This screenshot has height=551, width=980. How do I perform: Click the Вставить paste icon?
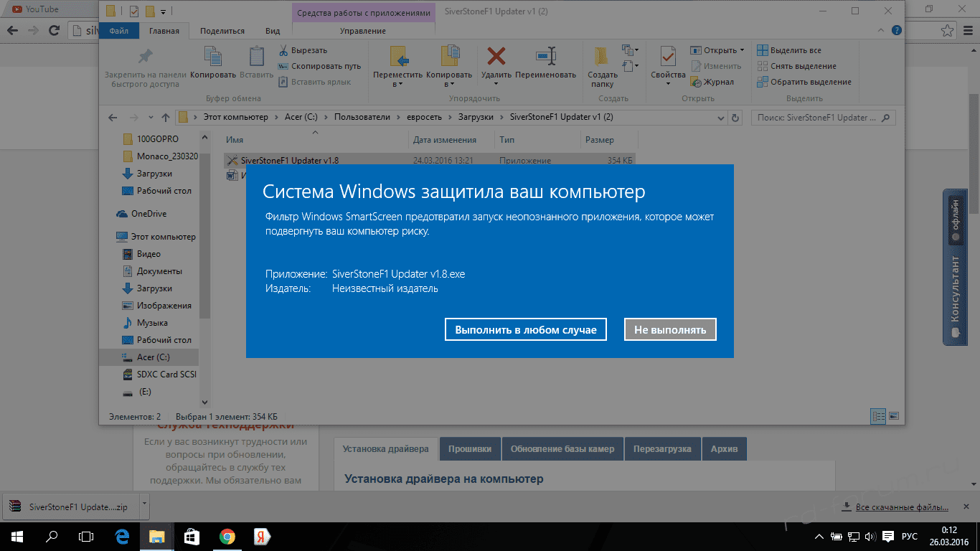[256, 57]
